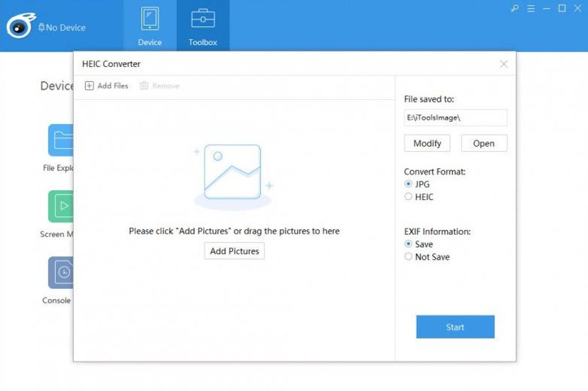
Task: Choose Not Save for EXIF Information
Action: point(409,257)
